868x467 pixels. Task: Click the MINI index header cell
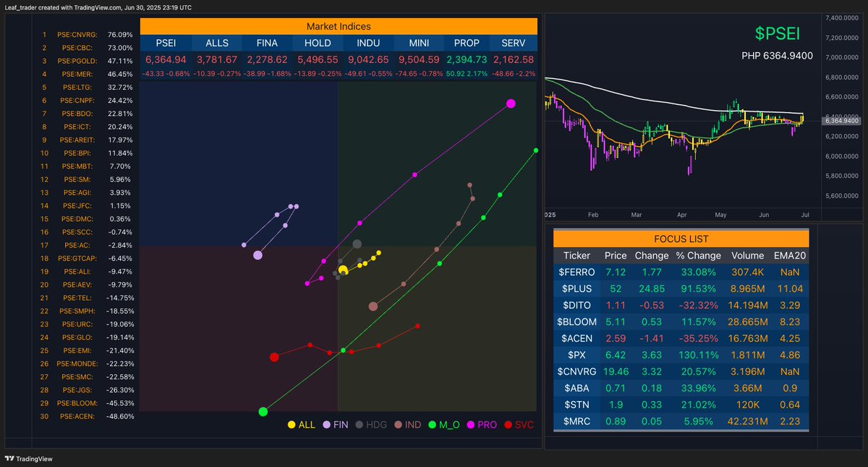(x=419, y=43)
